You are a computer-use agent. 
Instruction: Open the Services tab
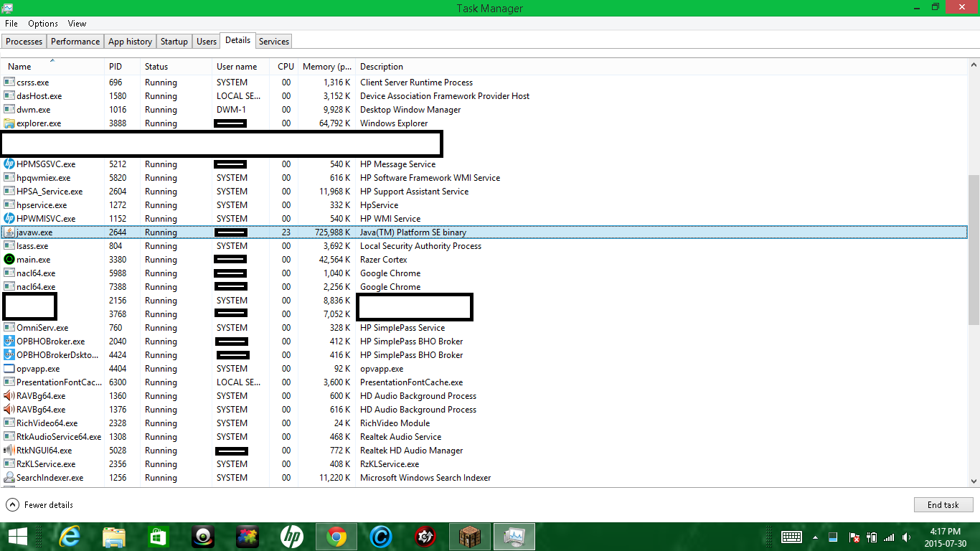pos(273,42)
